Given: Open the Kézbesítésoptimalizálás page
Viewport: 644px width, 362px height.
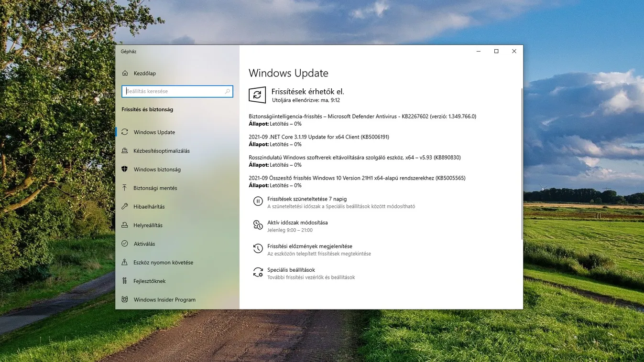Looking at the screenshot, I should click(177, 150).
